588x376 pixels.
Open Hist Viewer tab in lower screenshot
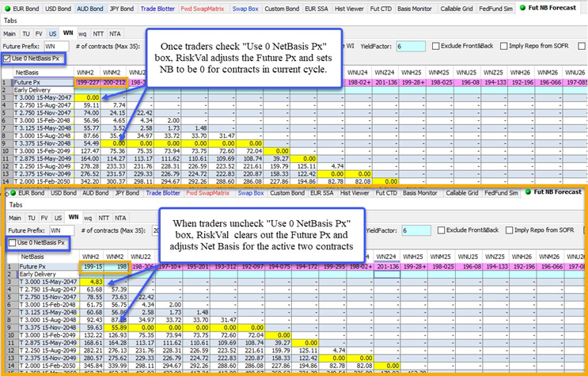click(x=355, y=193)
